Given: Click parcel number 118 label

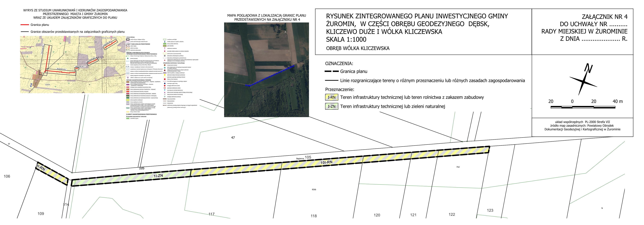Looking at the screenshot, I should [x=314, y=216].
